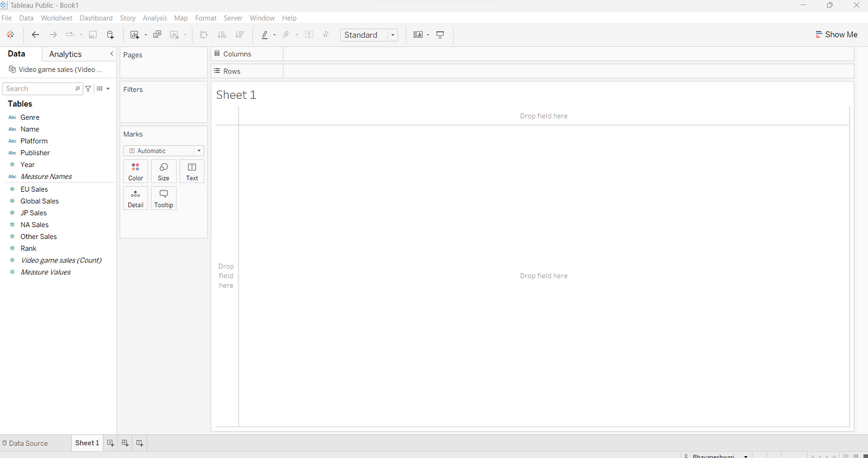Screen dimensions: 868x458
Task: Open the New Worksheet dropdown arrow
Action: click(x=146, y=35)
